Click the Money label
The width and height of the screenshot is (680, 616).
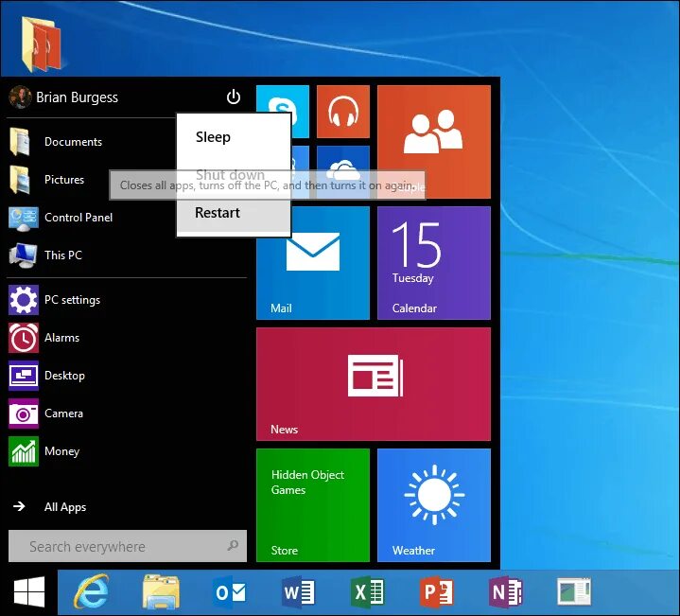[x=62, y=451]
